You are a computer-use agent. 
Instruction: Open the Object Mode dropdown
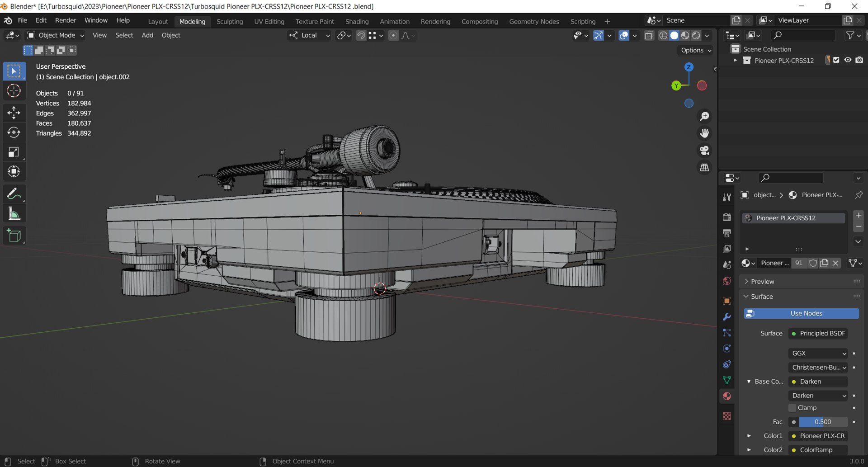pos(56,35)
